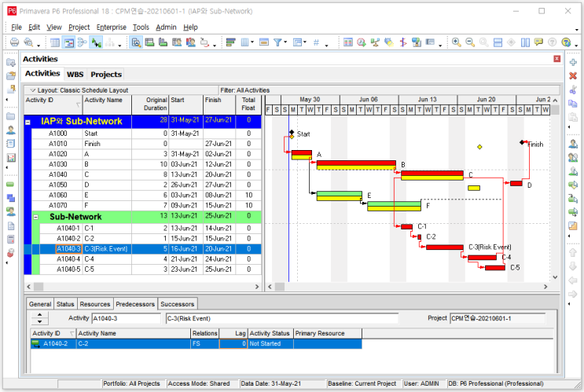Collapse the green Sub-Network group
584x392 pixels.
(x=35, y=217)
